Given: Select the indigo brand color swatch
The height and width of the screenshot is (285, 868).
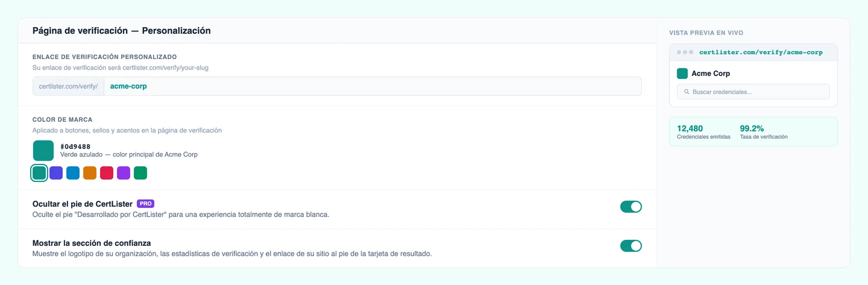Looking at the screenshot, I should tap(56, 173).
